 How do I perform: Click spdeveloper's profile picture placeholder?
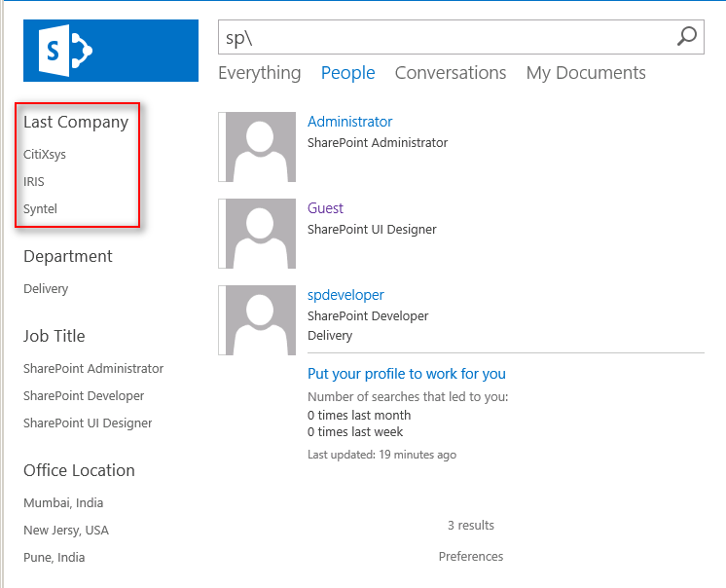(260, 320)
